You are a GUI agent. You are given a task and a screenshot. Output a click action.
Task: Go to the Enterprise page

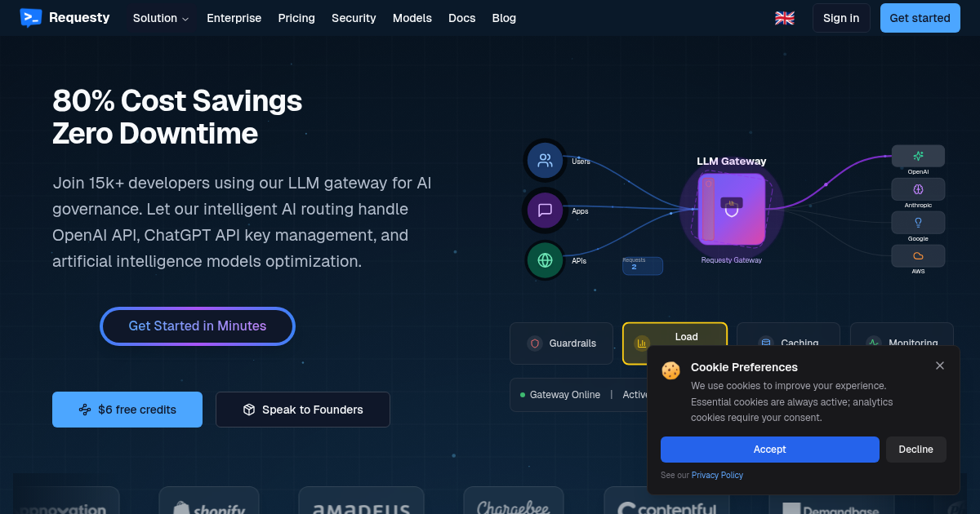[234, 18]
